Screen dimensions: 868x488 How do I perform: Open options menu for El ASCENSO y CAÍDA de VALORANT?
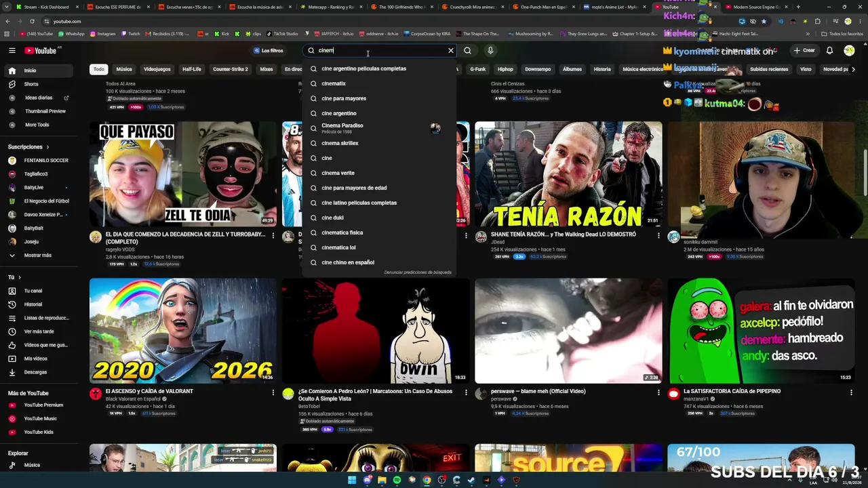point(273,392)
